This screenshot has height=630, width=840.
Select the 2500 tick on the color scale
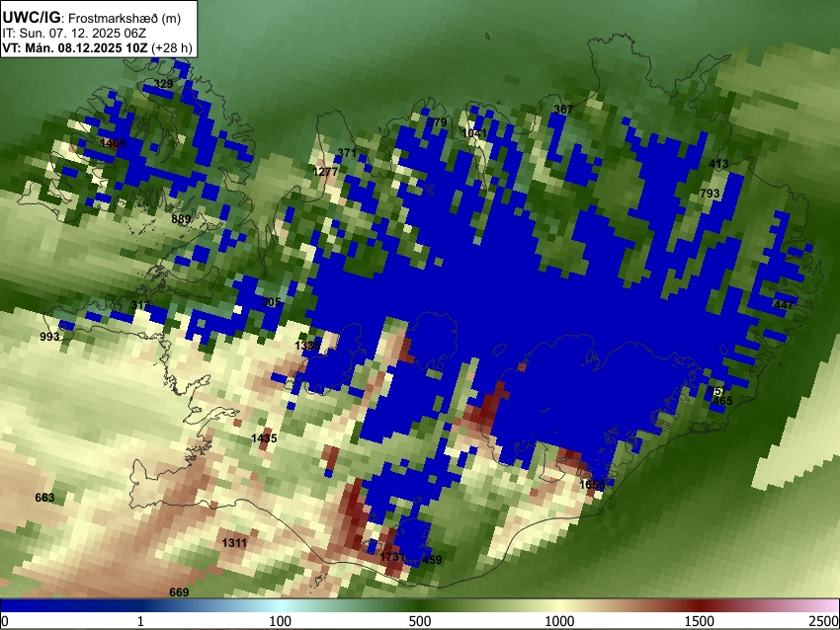pos(824,621)
